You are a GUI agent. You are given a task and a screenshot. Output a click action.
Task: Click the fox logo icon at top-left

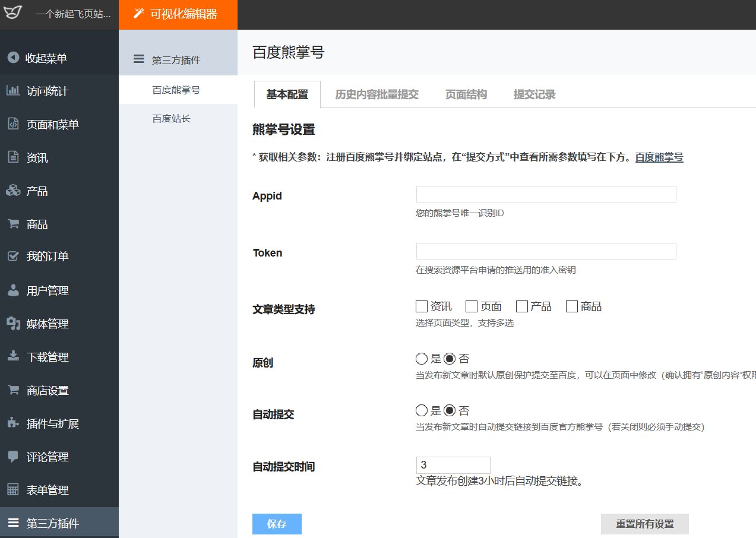[x=12, y=12]
